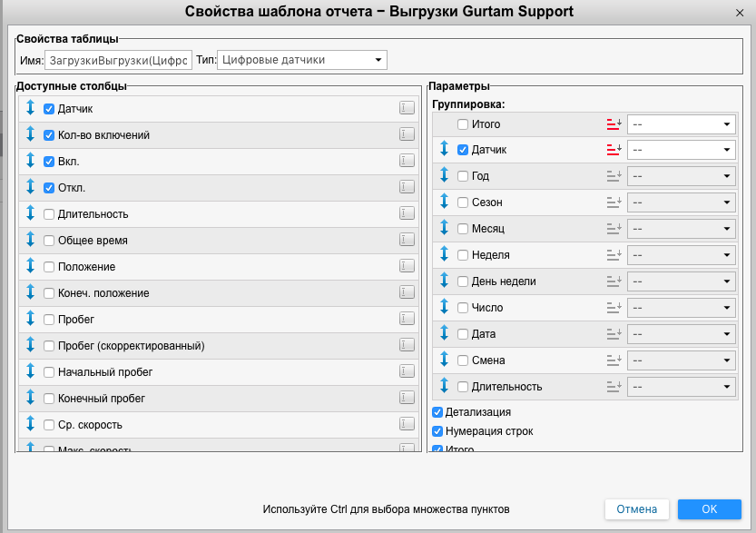Open the Тип dropdown showing Цифровые датчики
Viewport: 756px width, 533px height.
[x=302, y=61]
